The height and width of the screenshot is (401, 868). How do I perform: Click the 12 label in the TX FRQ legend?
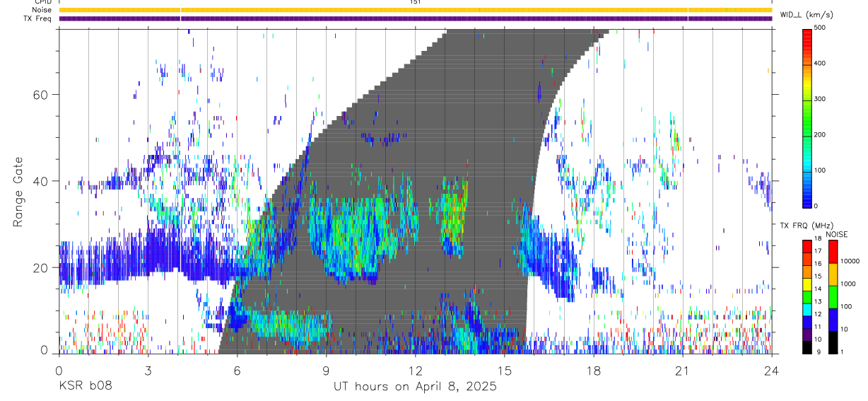[818, 314]
